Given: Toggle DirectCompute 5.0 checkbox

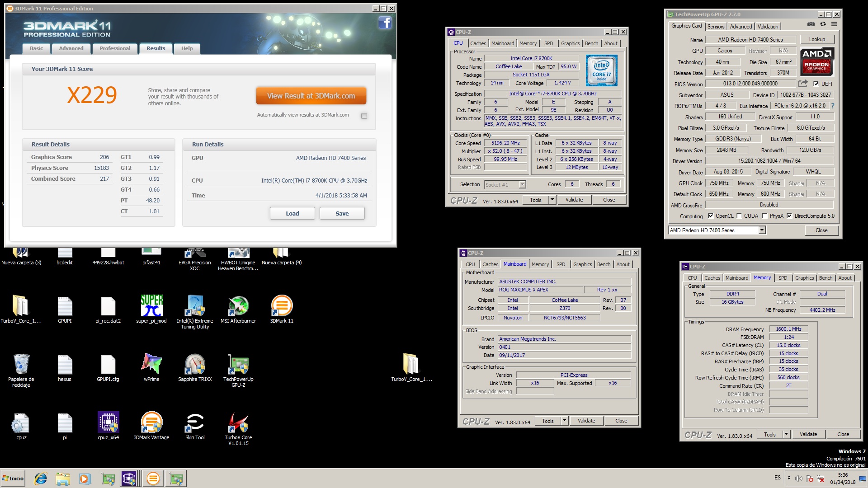Looking at the screenshot, I should (x=789, y=216).
